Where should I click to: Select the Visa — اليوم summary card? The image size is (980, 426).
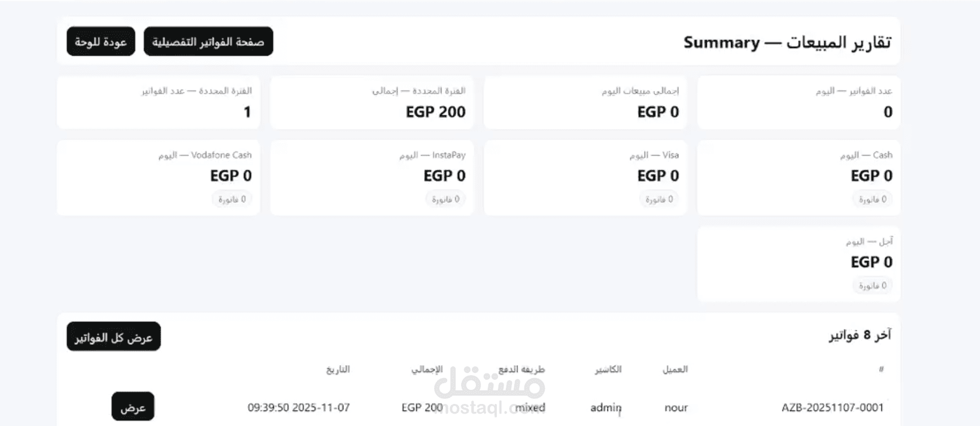(585, 177)
